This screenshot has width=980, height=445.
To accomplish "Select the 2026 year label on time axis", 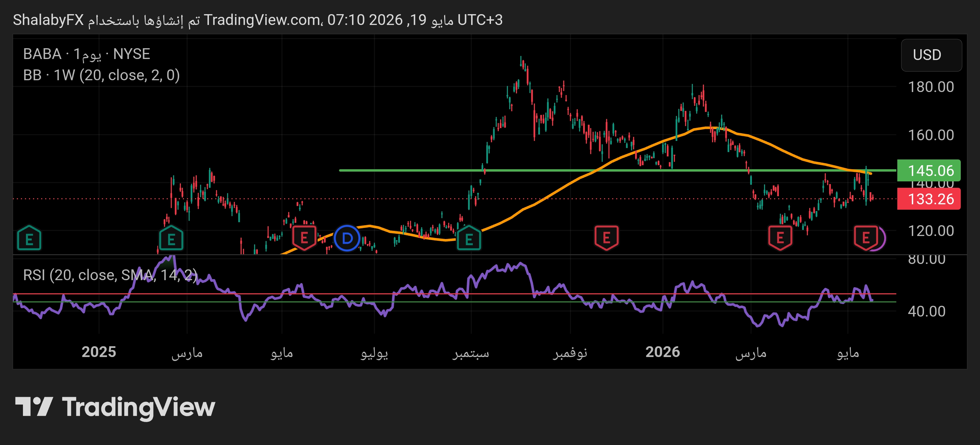I will pyautogui.click(x=662, y=352).
